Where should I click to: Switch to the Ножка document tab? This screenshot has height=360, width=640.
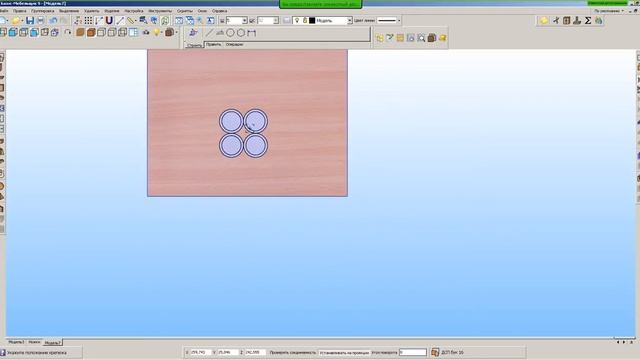[34, 342]
